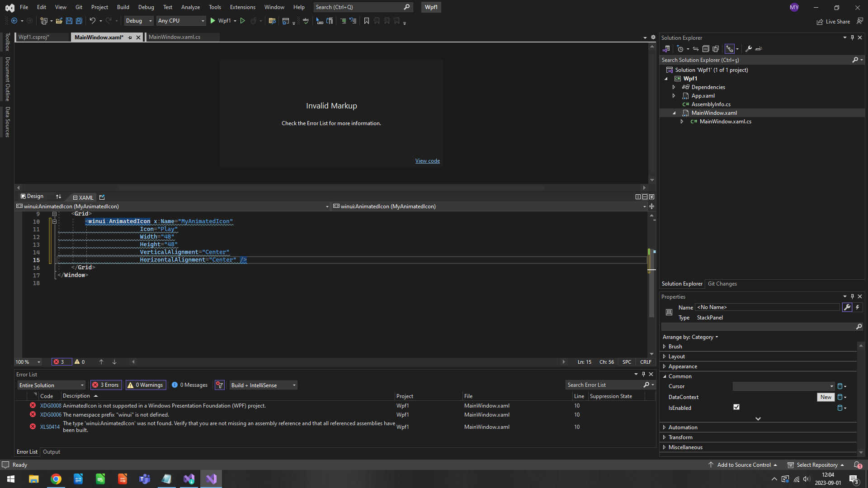The height and width of the screenshot is (488, 868).
Task: Switch to the Output tab
Action: tap(52, 452)
